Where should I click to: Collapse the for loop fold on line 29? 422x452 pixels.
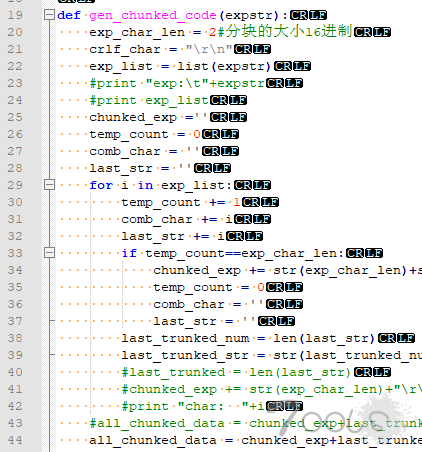pos(49,185)
